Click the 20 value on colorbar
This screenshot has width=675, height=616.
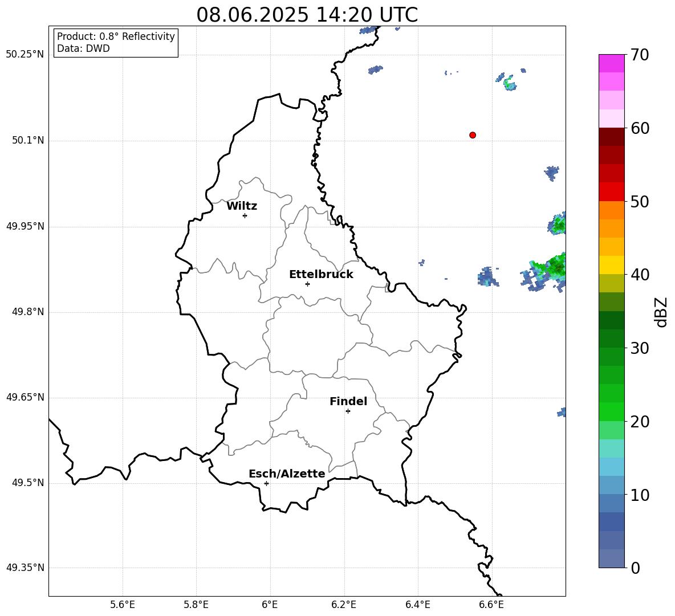(x=640, y=422)
